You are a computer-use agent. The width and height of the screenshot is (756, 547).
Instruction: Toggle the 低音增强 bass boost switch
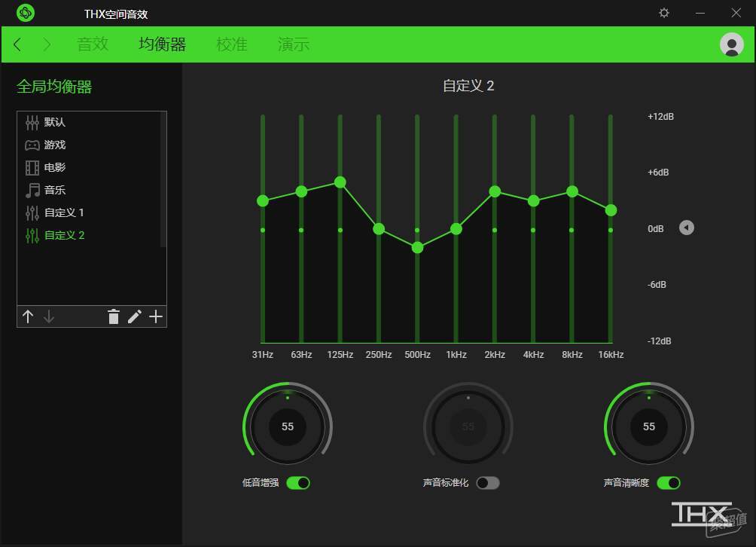298,483
